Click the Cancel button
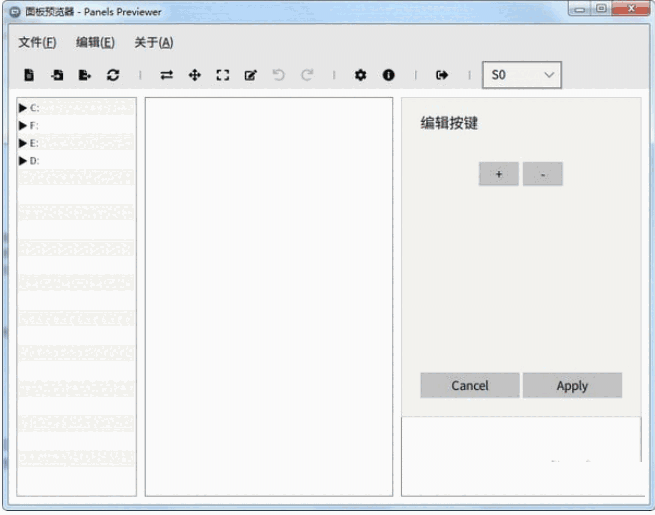Image resolution: width=655 pixels, height=515 pixels. pos(470,386)
